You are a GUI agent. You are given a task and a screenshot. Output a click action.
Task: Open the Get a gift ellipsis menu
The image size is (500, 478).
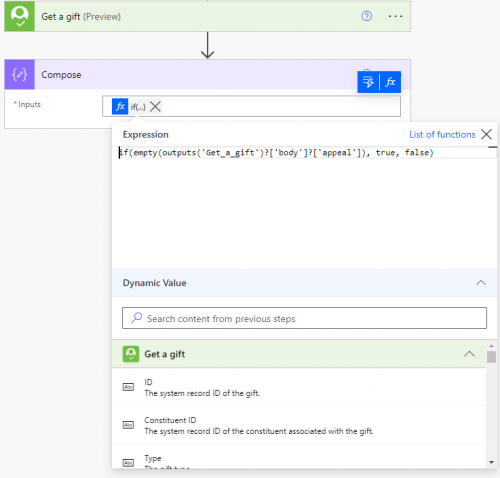[395, 16]
